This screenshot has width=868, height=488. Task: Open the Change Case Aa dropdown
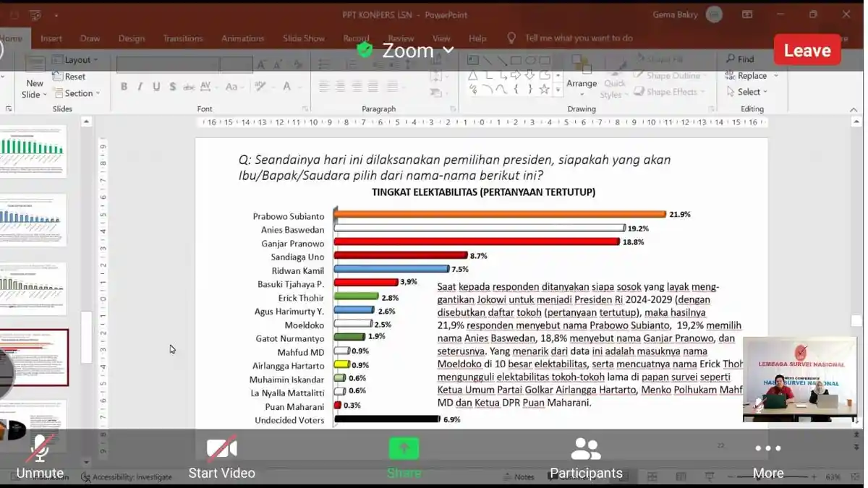(234, 87)
